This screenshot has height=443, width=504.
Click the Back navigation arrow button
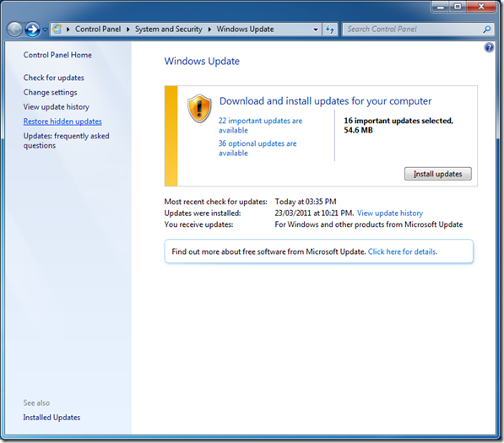click(14, 30)
